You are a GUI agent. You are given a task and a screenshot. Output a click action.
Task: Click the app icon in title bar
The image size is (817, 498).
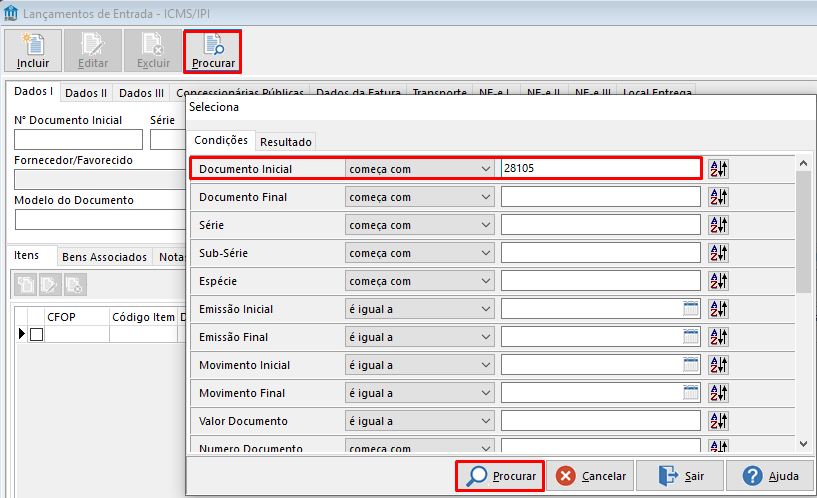coord(10,13)
